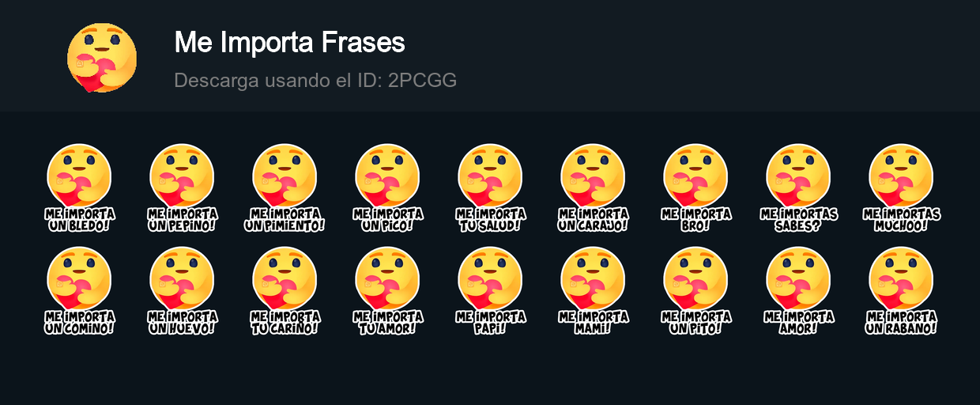Select the 'Me importa un huevo' sticker
The width and height of the screenshot is (980, 405).
(182, 291)
